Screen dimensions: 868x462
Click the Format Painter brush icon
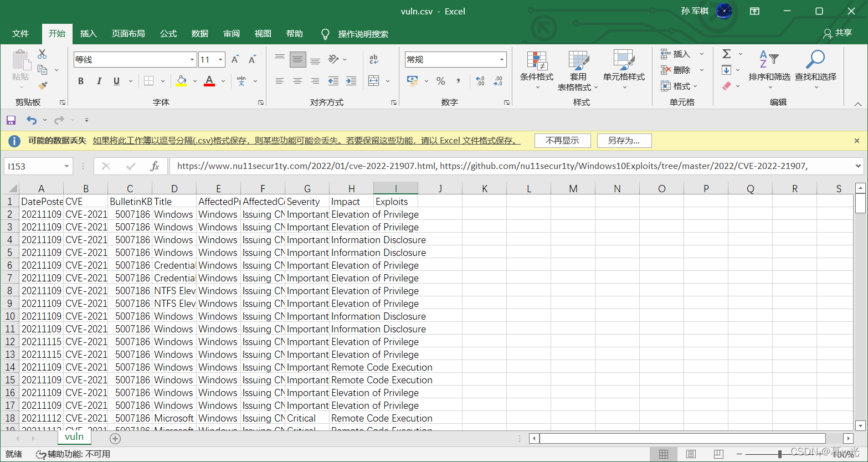click(x=43, y=86)
